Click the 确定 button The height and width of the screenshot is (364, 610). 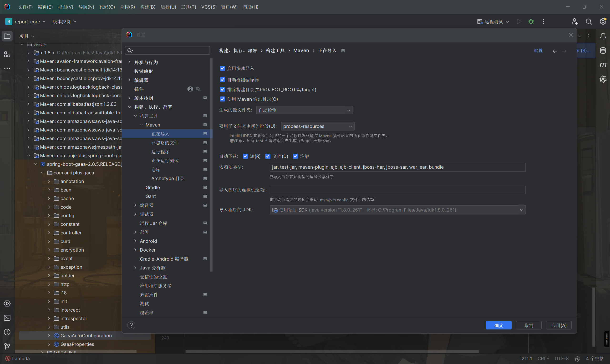point(499,325)
